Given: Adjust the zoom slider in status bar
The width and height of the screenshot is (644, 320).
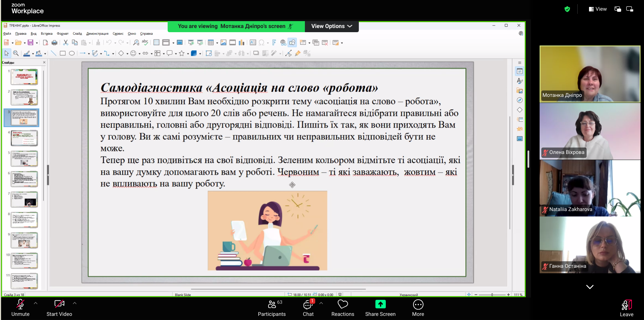Looking at the screenshot, I should [492, 295].
